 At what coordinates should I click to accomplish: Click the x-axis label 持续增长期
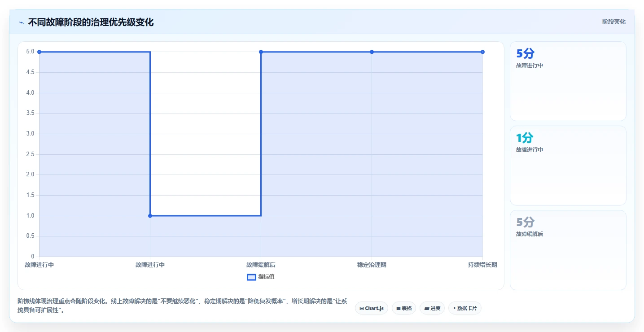(x=482, y=265)
